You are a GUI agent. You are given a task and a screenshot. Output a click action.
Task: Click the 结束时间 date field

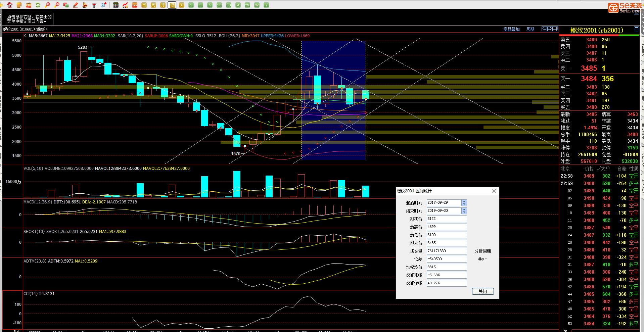(x=444, y=211)
